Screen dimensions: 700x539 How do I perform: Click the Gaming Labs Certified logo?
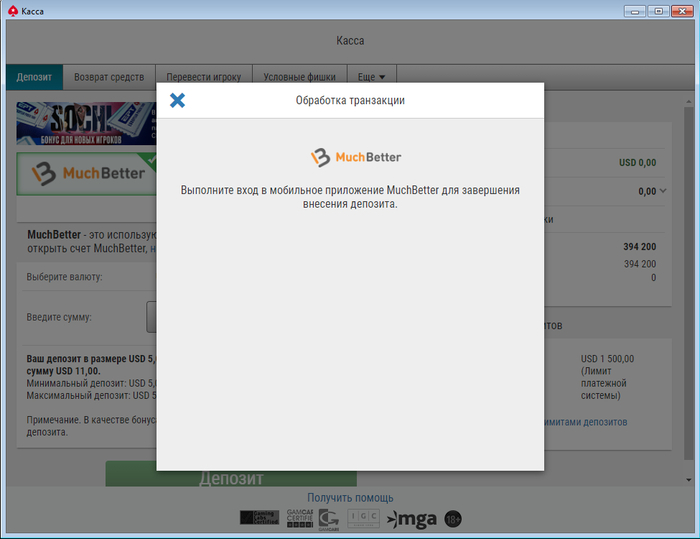point(259,518)
